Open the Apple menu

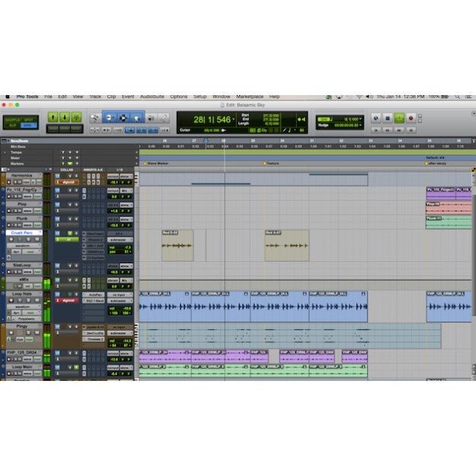pos(8,97)
